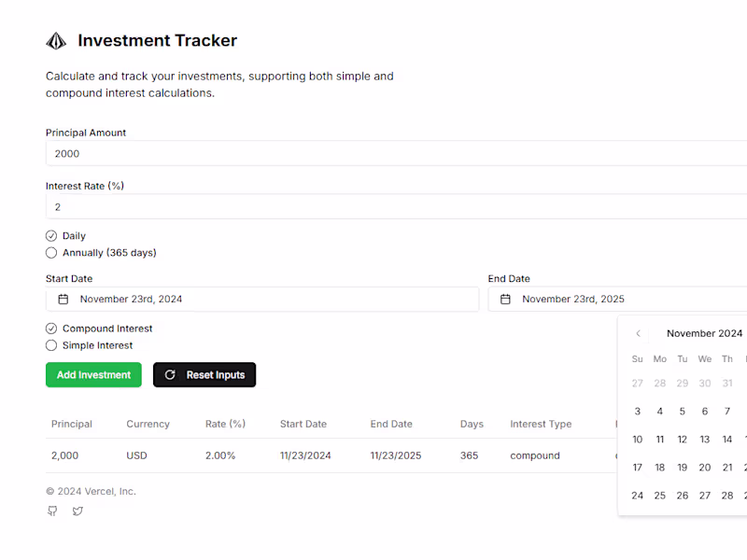Open the End Date picker
This screenshot has width=747, height=560.
tap(616, 298)
